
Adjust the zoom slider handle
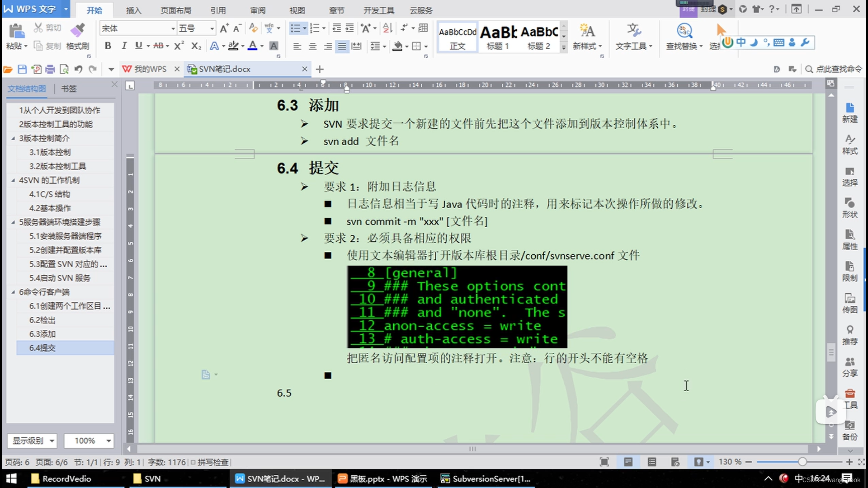pos(802,462)
